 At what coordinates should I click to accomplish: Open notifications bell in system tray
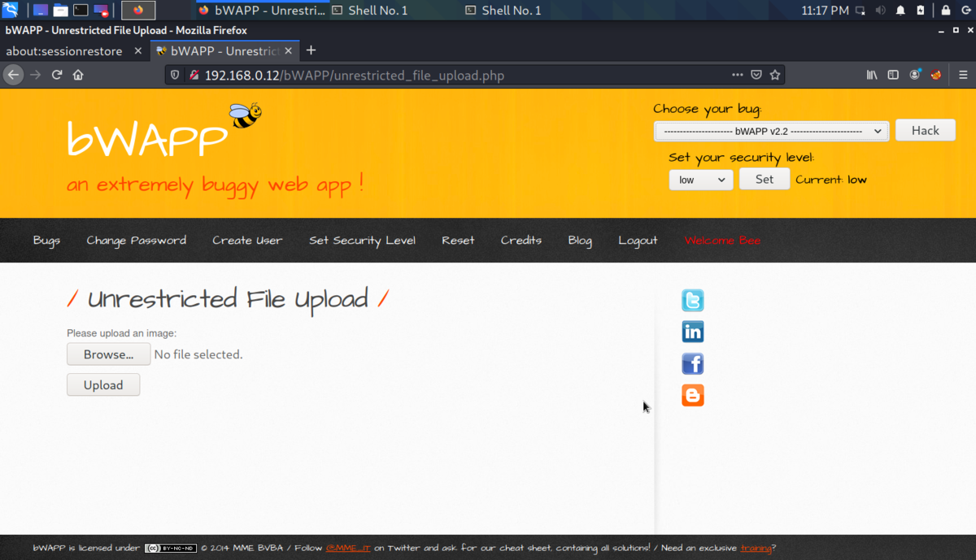pos(900,11)
